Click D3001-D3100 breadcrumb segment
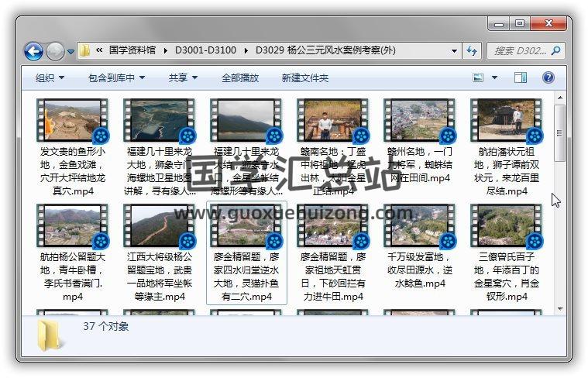The image size is (588, 378). (205, 51)
